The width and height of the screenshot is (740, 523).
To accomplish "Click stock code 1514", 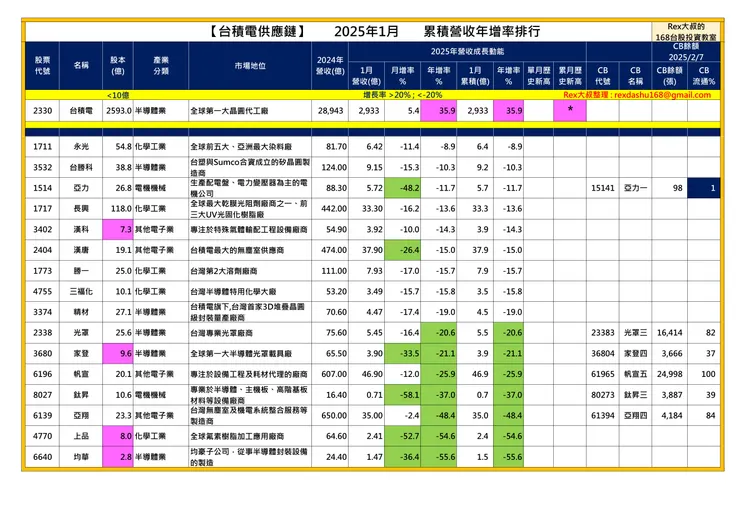I will pos(42,188).
